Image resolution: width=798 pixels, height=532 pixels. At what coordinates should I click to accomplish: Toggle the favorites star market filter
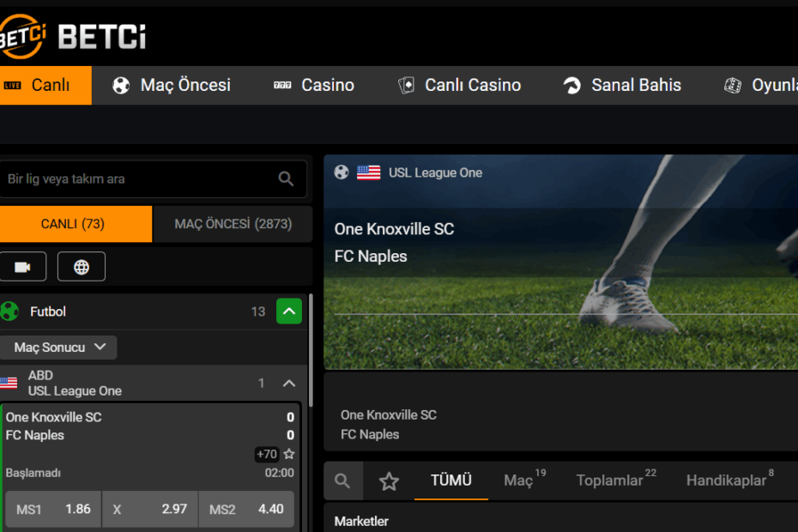(x=390, y=481)
